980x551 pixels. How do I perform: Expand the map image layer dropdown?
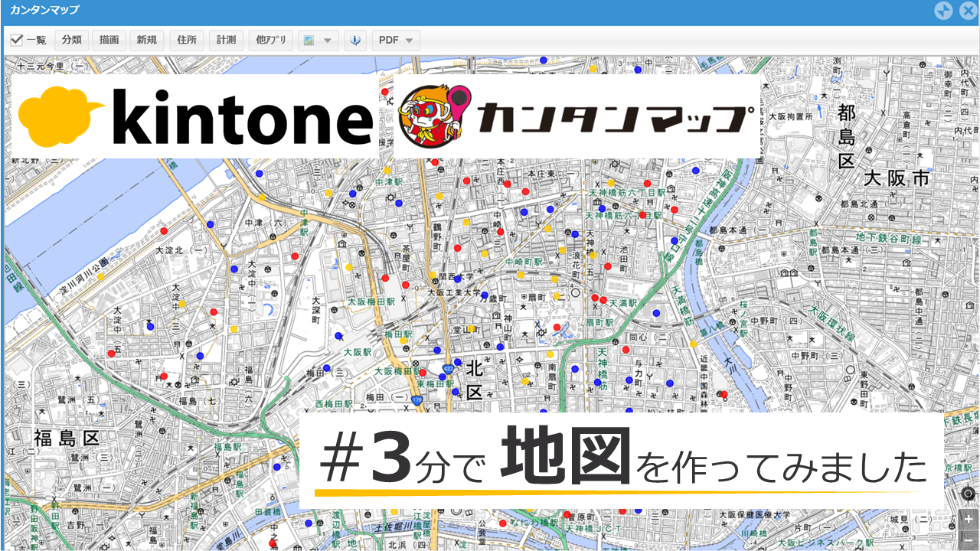(318, 41)
